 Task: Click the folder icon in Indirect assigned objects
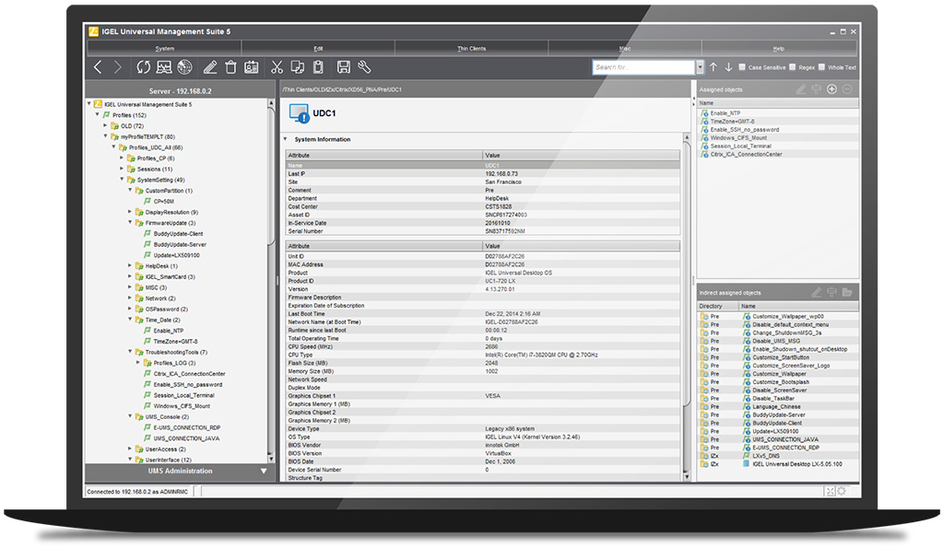847,292
